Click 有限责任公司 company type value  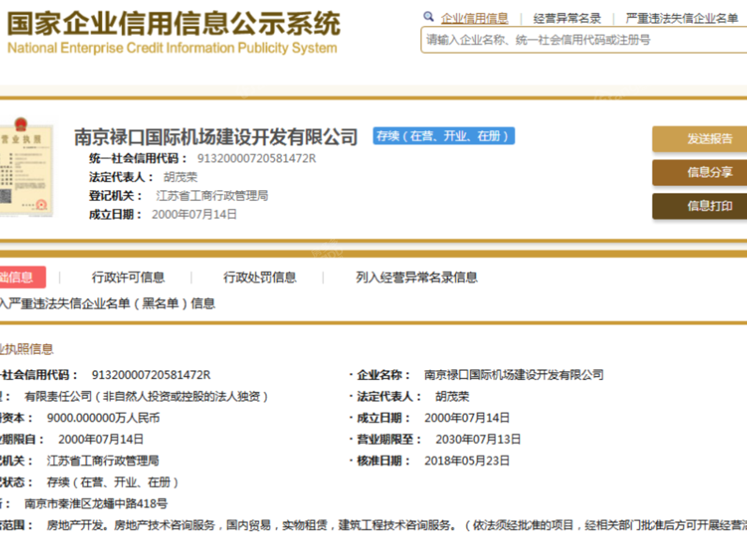146,396
